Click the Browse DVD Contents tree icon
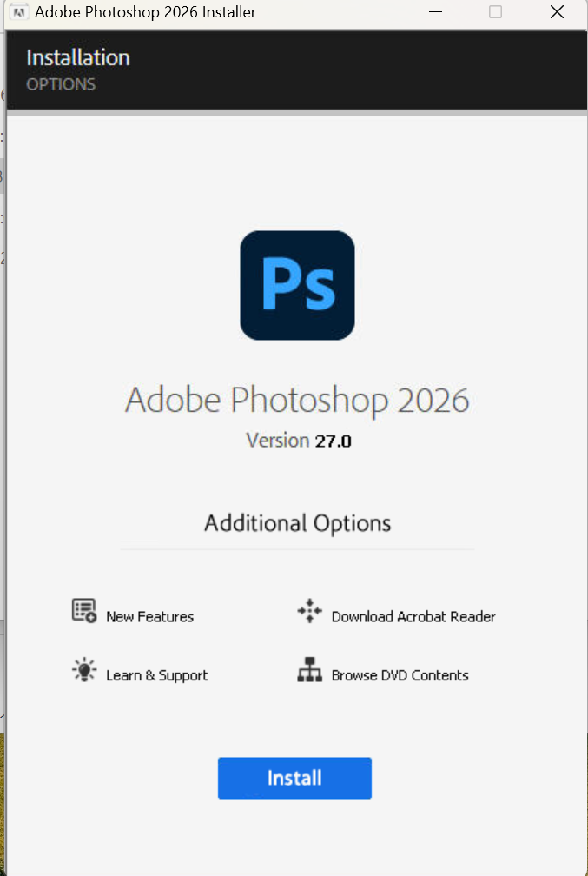 tap(309, 672)
